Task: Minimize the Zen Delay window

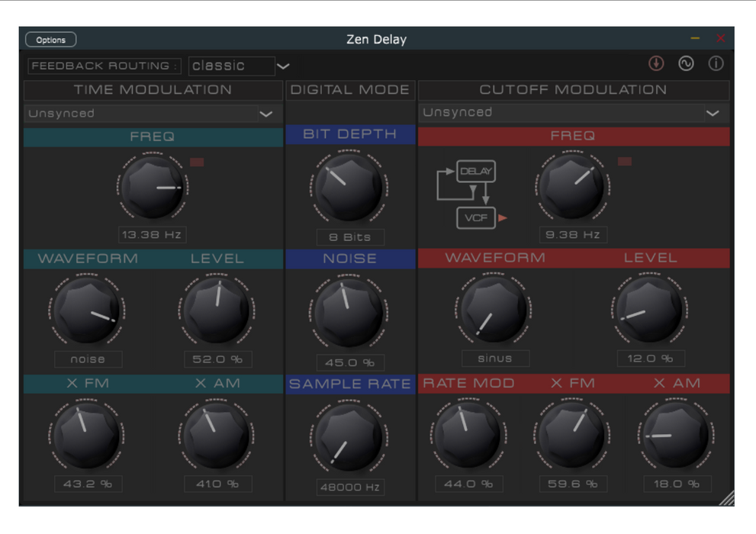Action: coord(695,38)
